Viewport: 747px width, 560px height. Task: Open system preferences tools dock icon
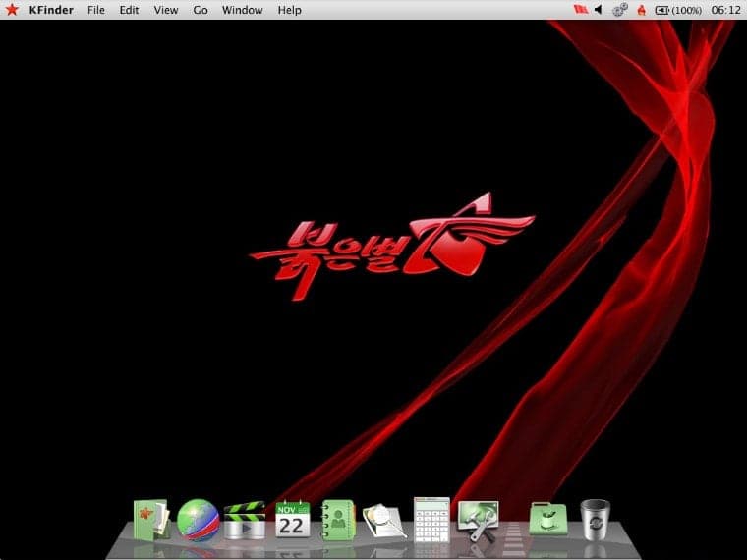[478, 521]
